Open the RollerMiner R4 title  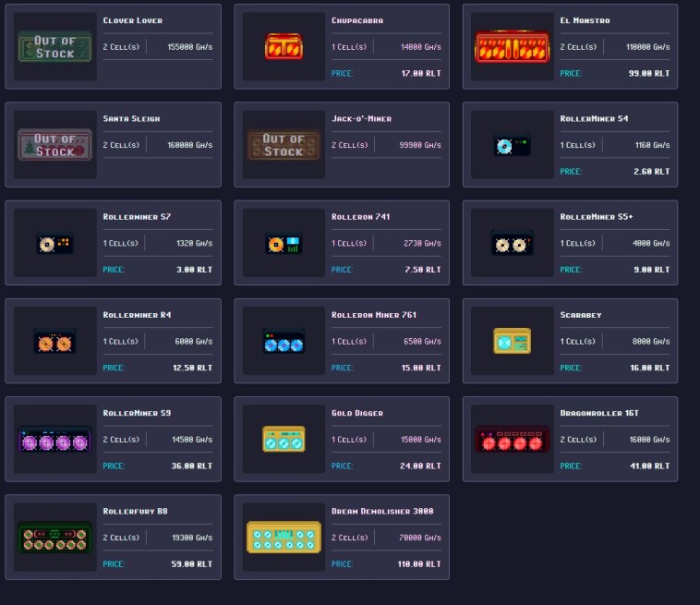pos(137,315)
